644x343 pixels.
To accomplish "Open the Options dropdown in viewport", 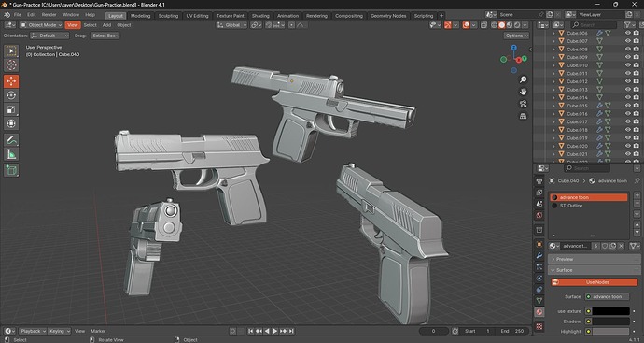I will pos(517,36).
